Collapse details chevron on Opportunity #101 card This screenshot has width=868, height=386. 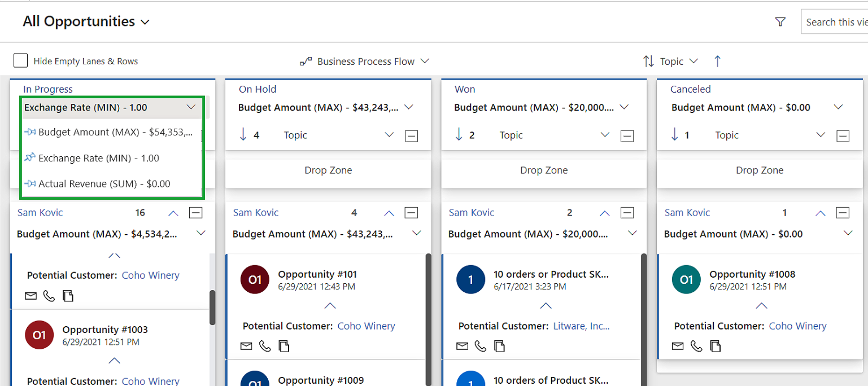330,306
